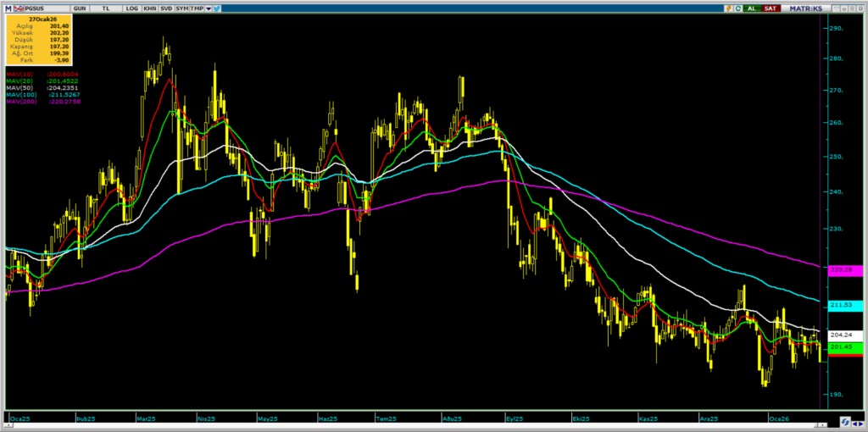
Task: Toggle the SVD option in toolbar
Action: [165, 8]
